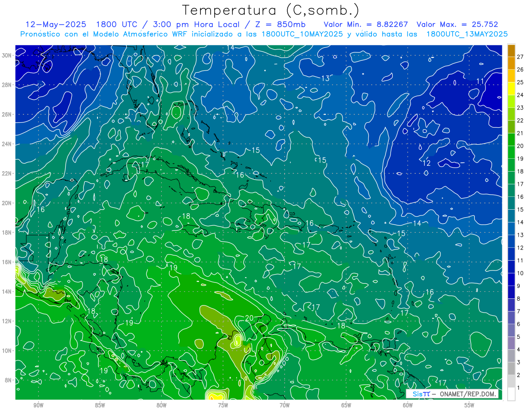Click the title 'Temperatura (C,somb.)'

(271, 11)
